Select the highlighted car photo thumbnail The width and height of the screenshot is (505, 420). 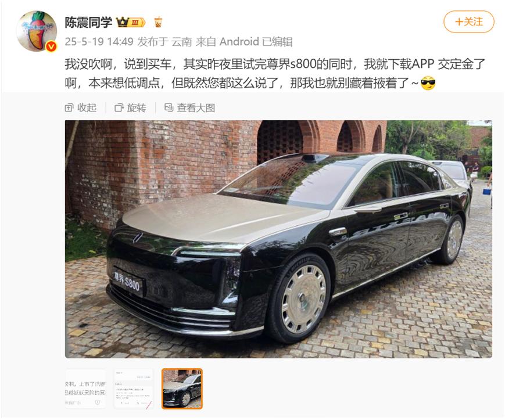tap(182, 389)
